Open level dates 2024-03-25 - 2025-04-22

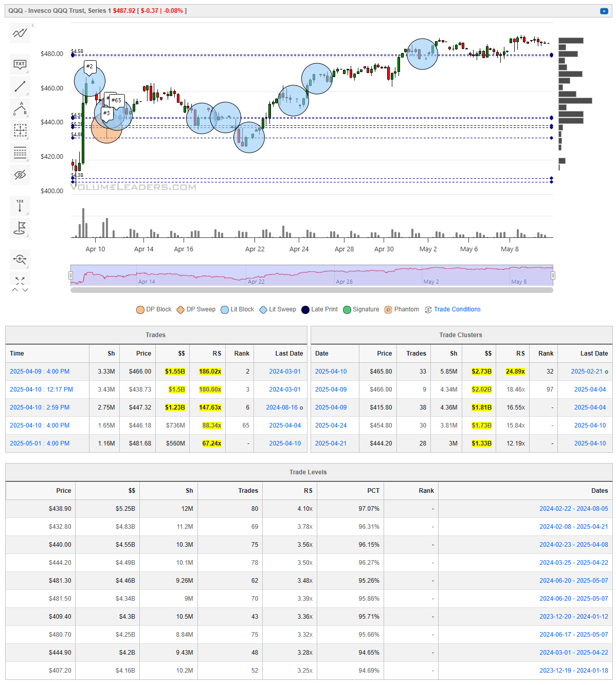[574, 563]
